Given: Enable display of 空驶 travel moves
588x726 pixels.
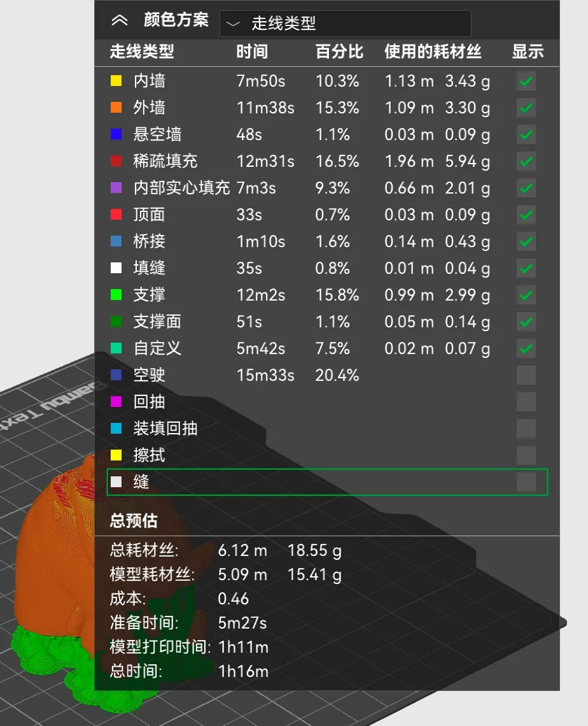Looking at the screenshot, I should (x=526, y=375).
